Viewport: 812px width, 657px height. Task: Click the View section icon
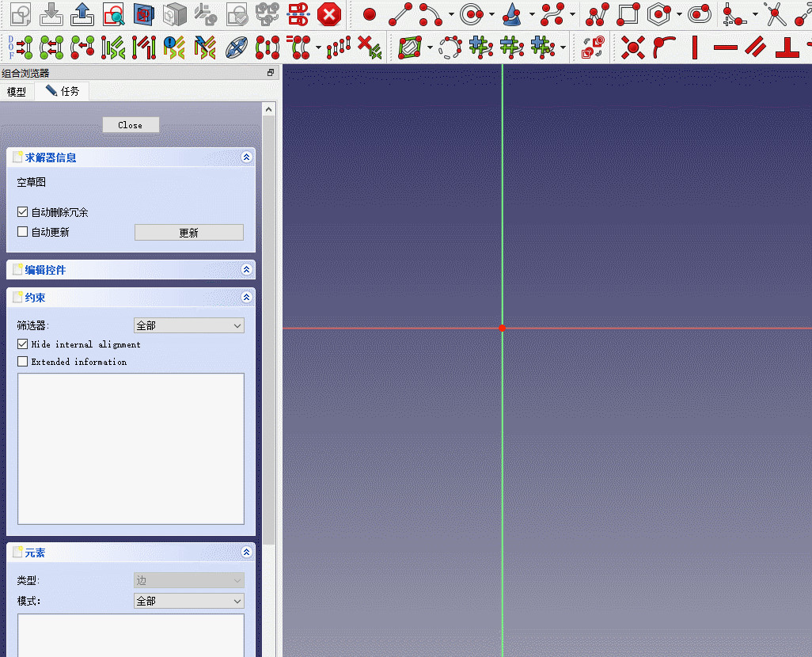click(143, 13)
